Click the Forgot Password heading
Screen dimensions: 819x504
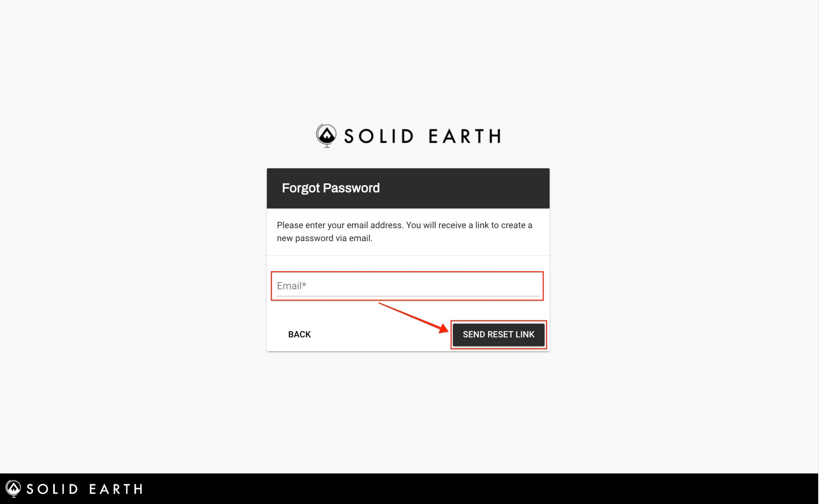coord(331,188)
